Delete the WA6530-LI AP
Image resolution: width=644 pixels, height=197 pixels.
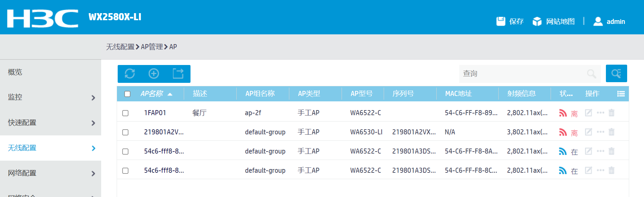[x=612, y=132]
